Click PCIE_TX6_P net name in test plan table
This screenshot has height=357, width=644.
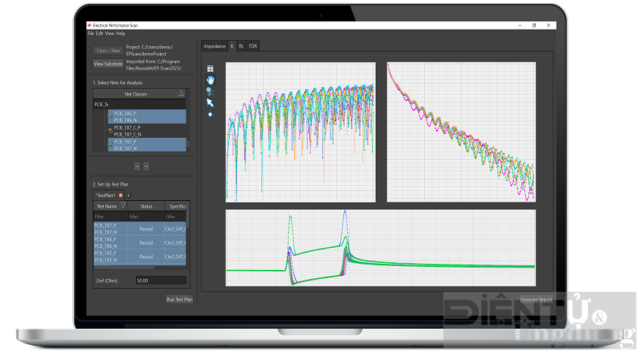click(x=105, y=239)
